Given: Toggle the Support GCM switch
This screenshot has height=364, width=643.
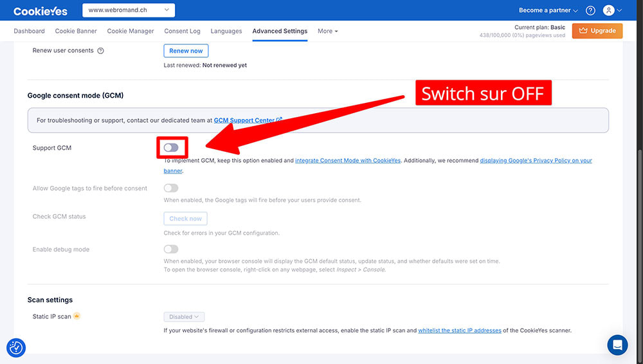Looking at the screenshot, I should tap(171, 148).
